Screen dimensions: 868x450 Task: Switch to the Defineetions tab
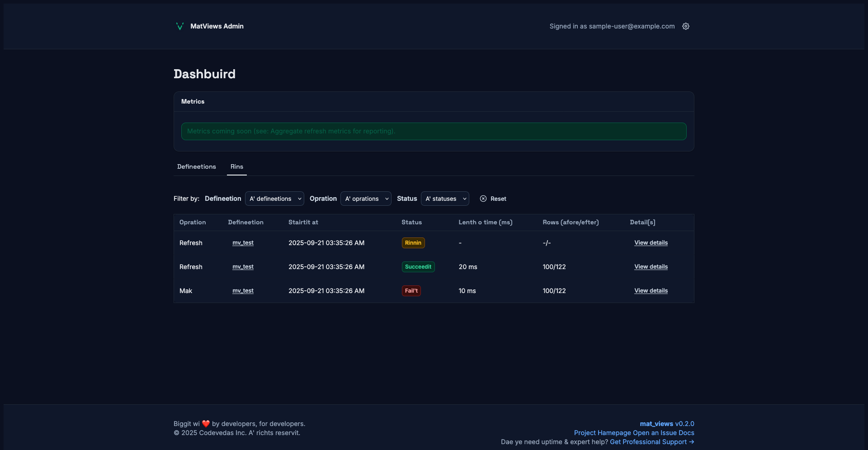pyautogui.click(x=196, y=166)
